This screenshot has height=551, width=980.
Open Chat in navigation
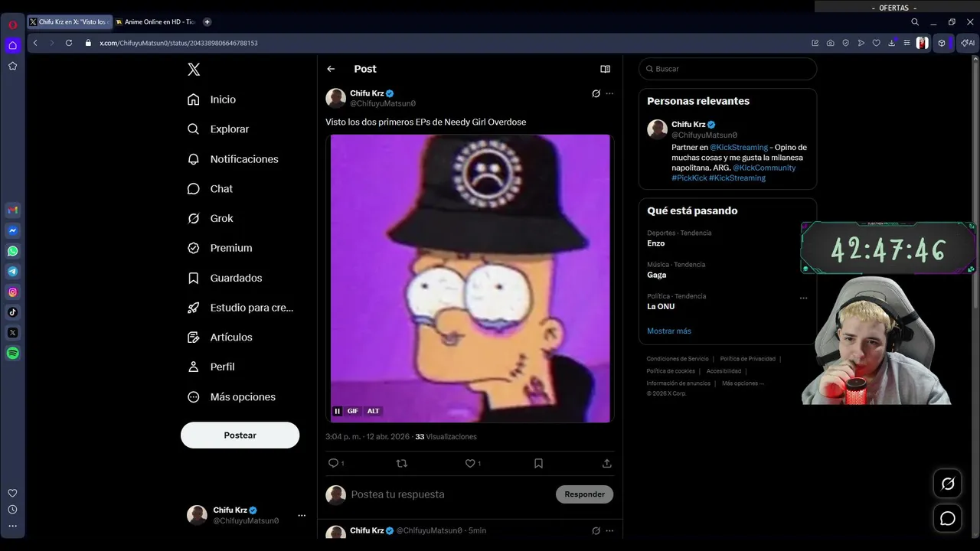(x=210, y=188)
